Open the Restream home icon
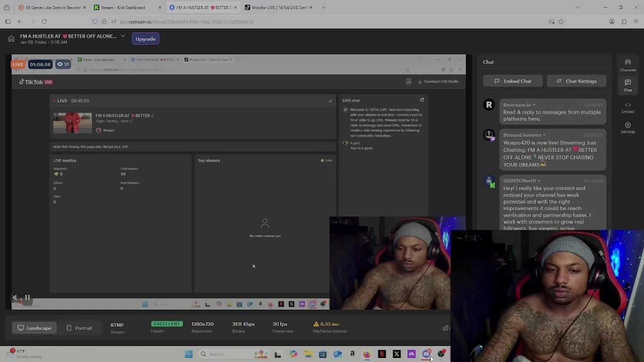Screen dimensions: 644x362 pos(11,39)
